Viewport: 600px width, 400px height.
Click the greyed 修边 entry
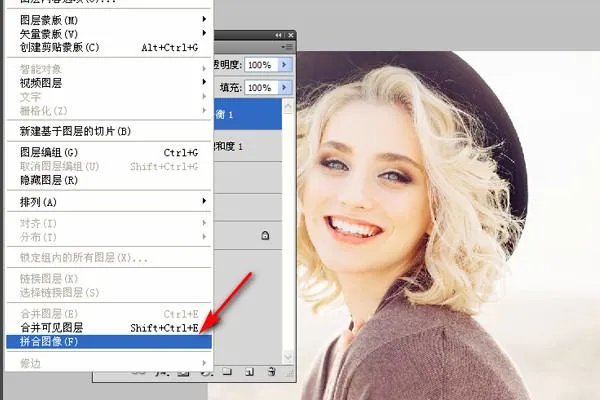click(109, 363)
